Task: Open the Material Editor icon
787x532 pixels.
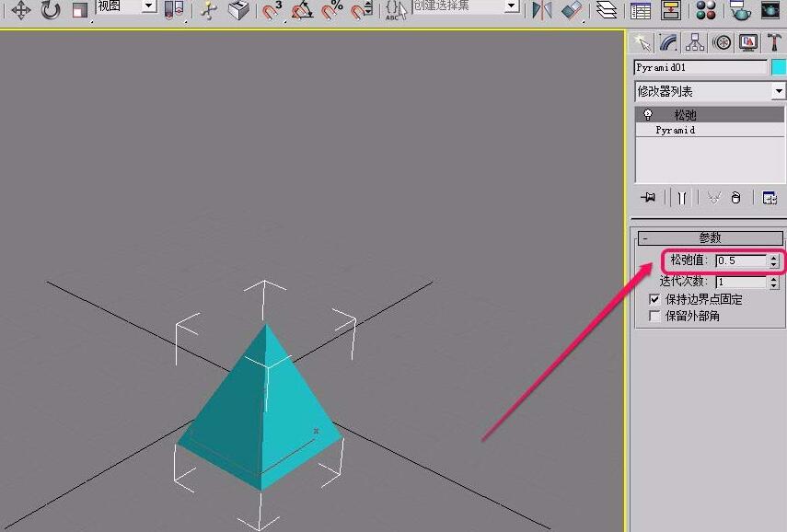Action: tap(705, 9)
